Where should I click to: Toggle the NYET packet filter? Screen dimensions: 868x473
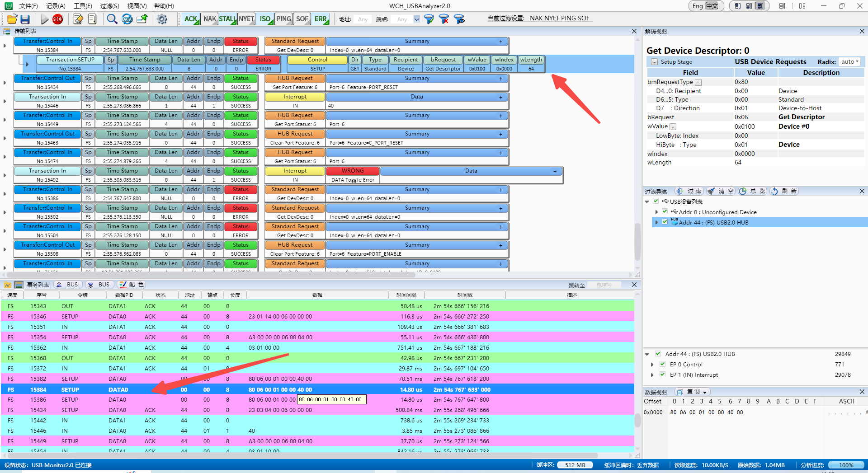[246, 19]
